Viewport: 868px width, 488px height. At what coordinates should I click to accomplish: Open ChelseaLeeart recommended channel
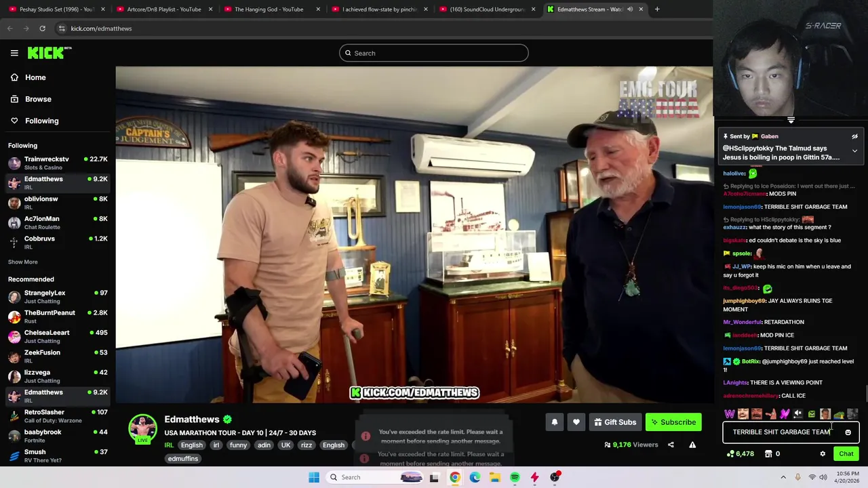(x=58, y=336)
